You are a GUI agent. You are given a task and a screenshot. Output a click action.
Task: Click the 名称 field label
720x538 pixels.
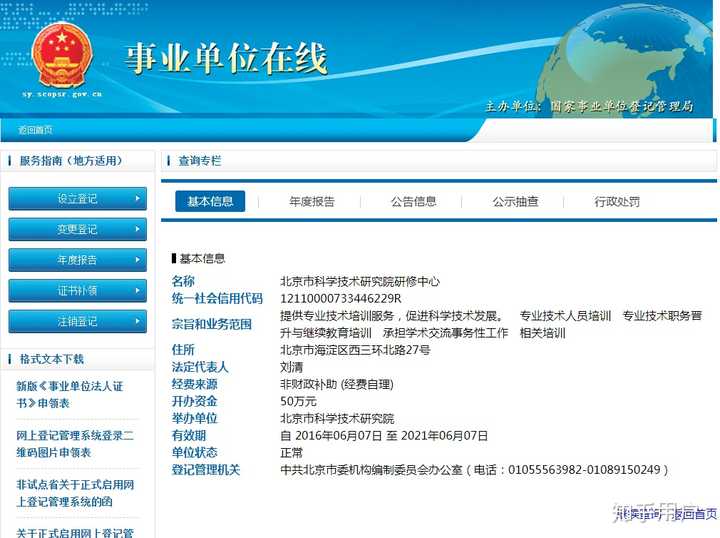[x=183, y=281]
